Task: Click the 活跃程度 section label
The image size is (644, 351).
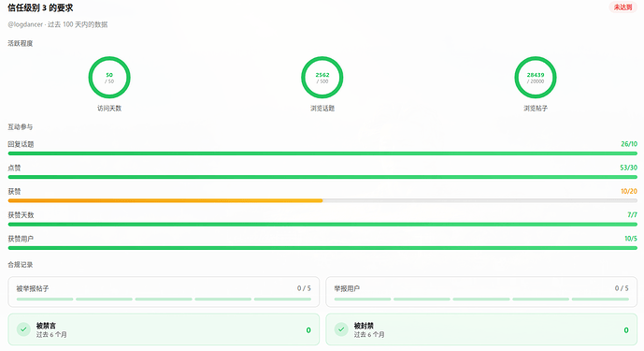Action: [21, 43]
